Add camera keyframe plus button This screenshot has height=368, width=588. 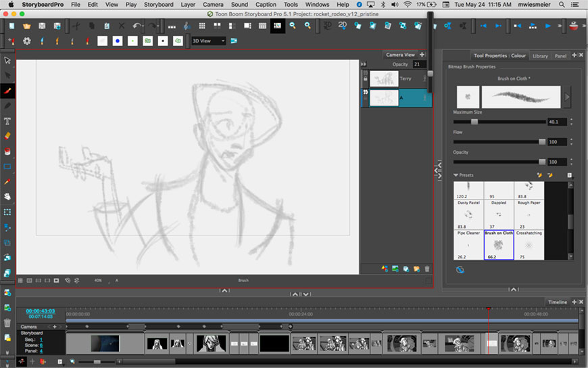pyautogui.click(x=55, y=327)
